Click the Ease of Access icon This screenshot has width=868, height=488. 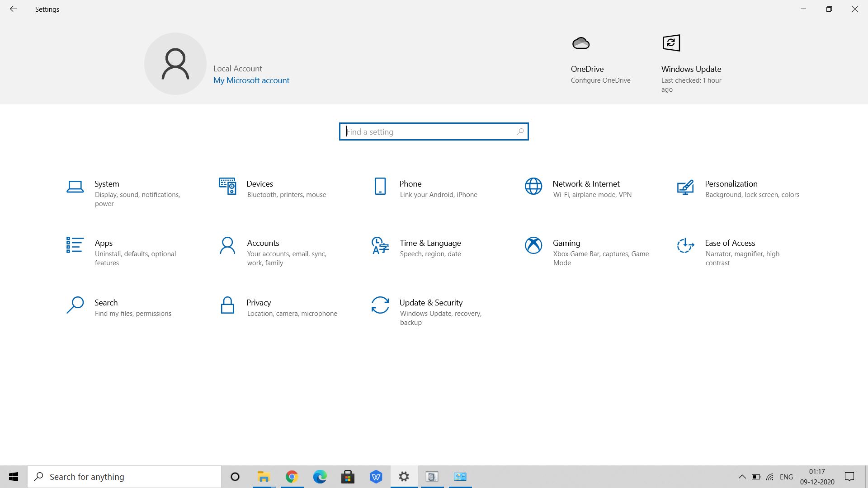pos(685,245)
